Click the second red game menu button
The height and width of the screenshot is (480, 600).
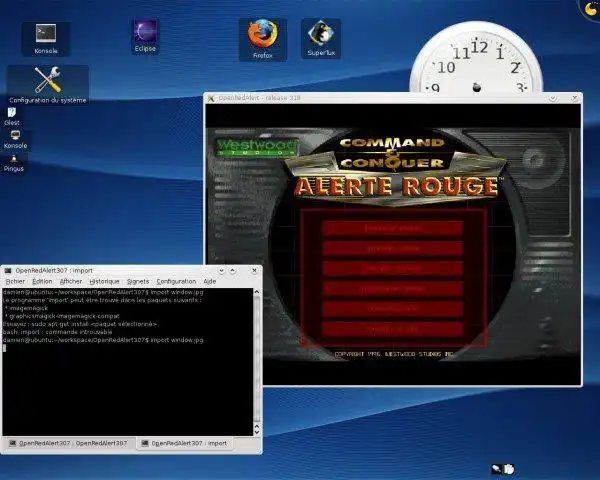coord(393,248)
